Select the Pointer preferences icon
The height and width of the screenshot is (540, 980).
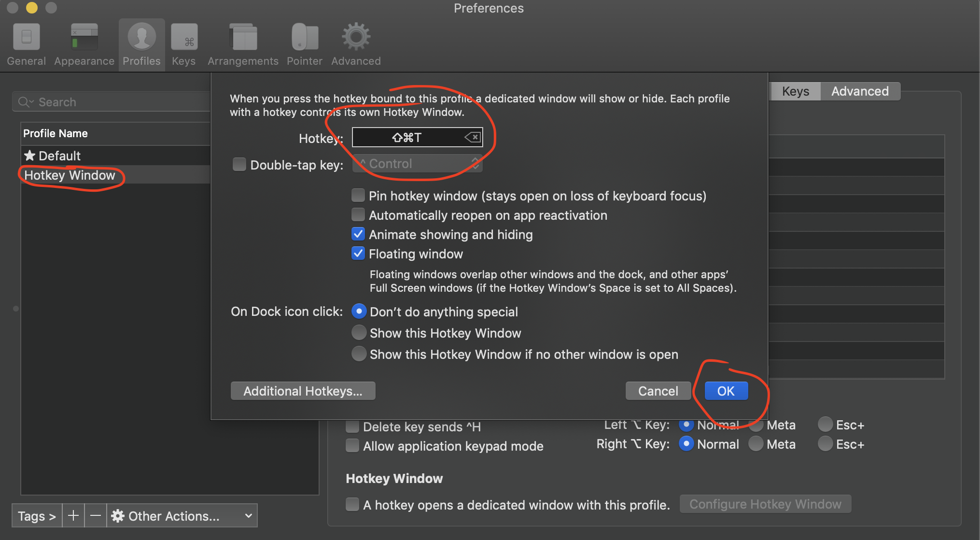(304, 43)
